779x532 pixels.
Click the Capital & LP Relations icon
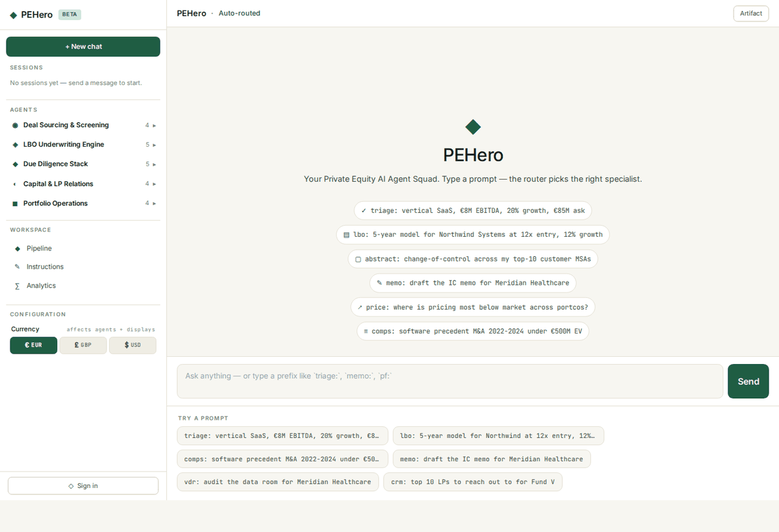(x=14, y=184)
